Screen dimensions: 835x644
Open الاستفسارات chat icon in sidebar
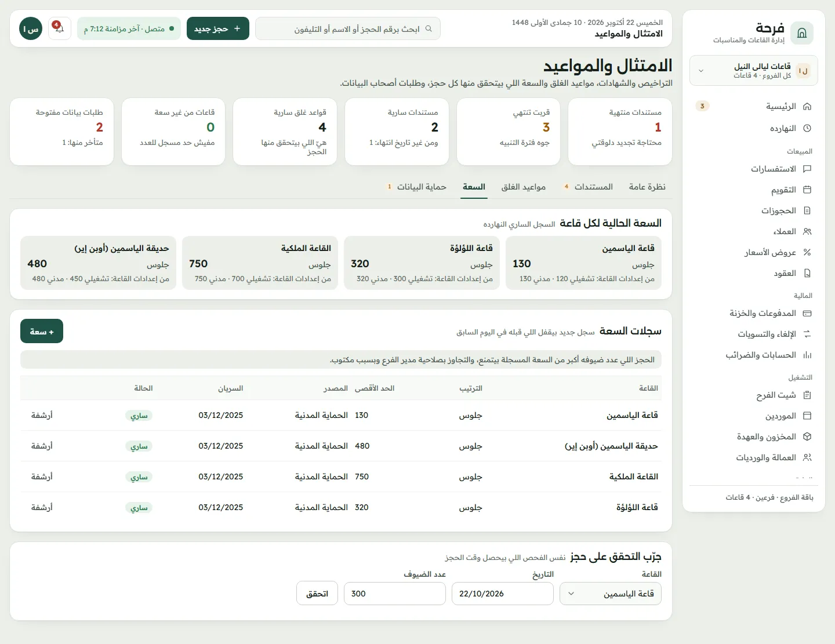pyautogui.click(x=807, y=169)
